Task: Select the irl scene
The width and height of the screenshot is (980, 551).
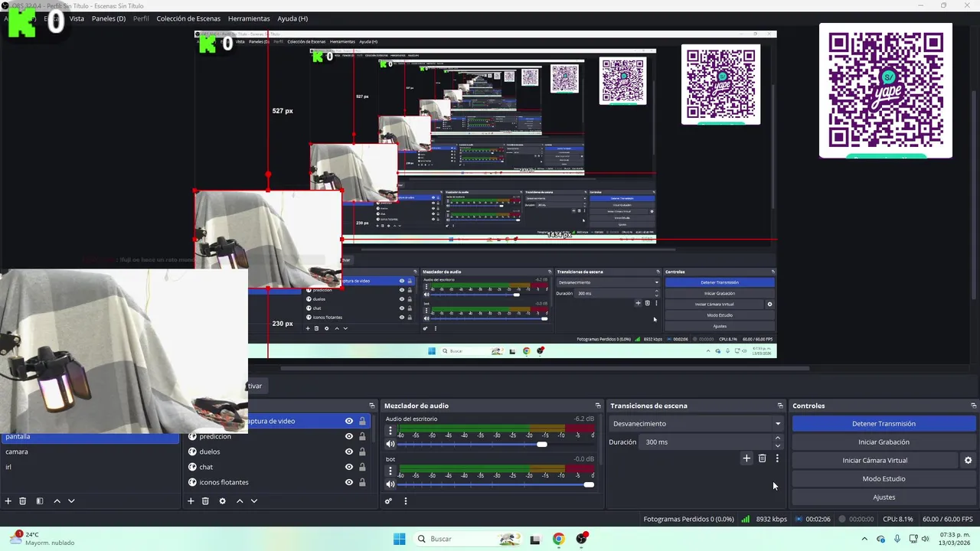Action: coord(90,467)
